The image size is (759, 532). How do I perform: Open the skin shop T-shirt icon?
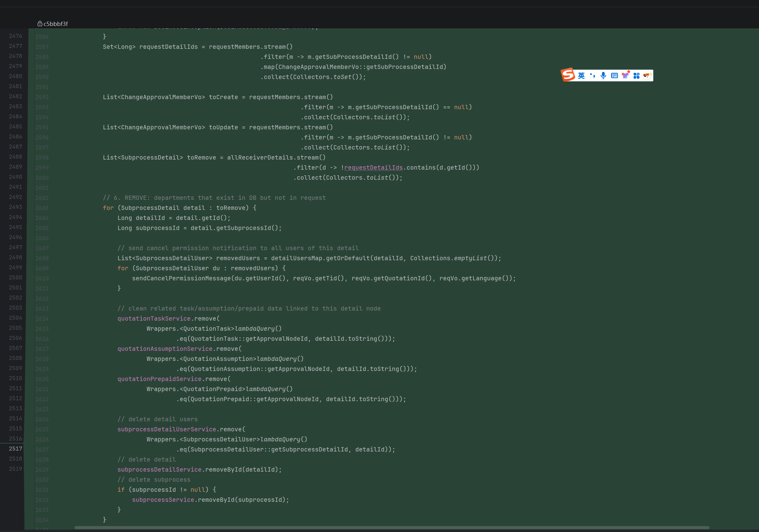pos(625,75)
